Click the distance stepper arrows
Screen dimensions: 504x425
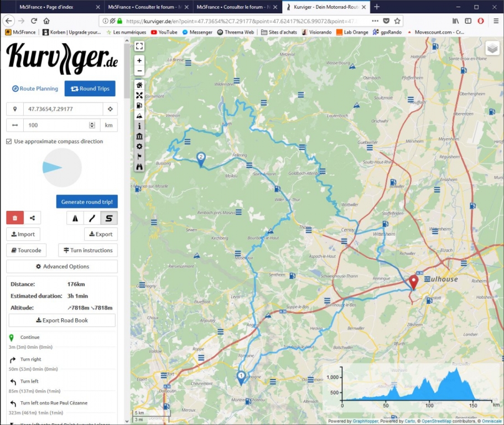pos(92,125)
